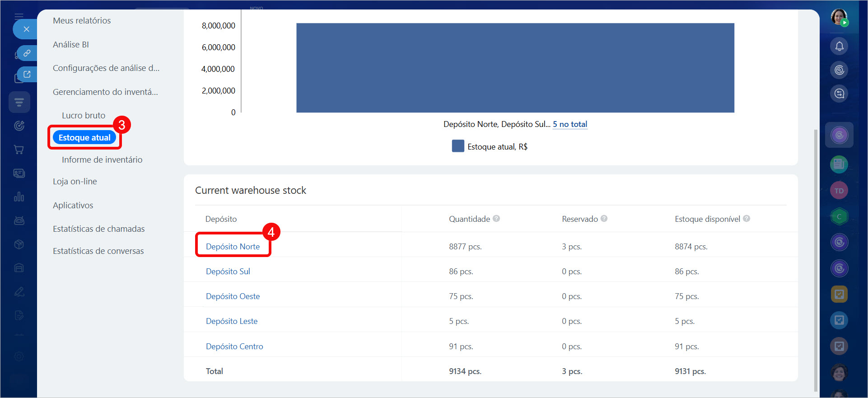The image size is (868, 398).
Task: Click the bar chart sidebar icon
Action: pyautogui.click(x=19, y=197)
